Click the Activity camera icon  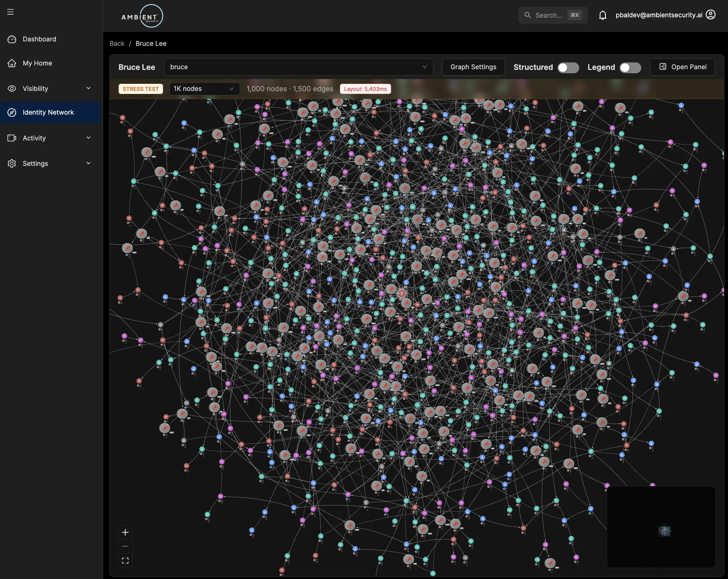tap(12, 138)
